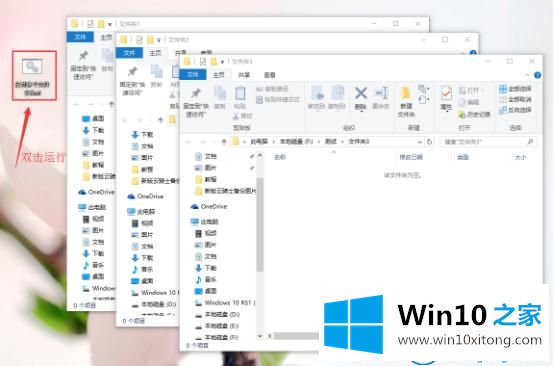This screenshot has height=366, width=554.
Task: Select 视频 in front window sidebar
Action: click(206, 233)
